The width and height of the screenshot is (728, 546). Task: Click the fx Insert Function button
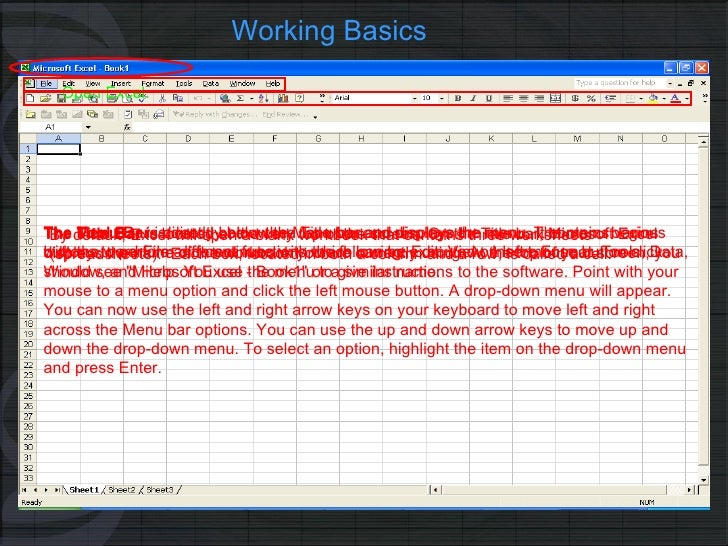[x=127, y=127]
